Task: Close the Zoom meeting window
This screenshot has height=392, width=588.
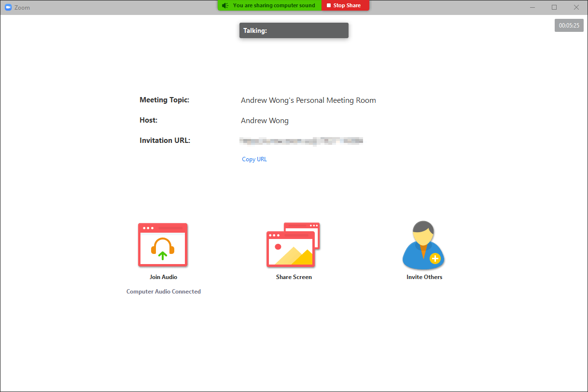Action: click(576, 7)
